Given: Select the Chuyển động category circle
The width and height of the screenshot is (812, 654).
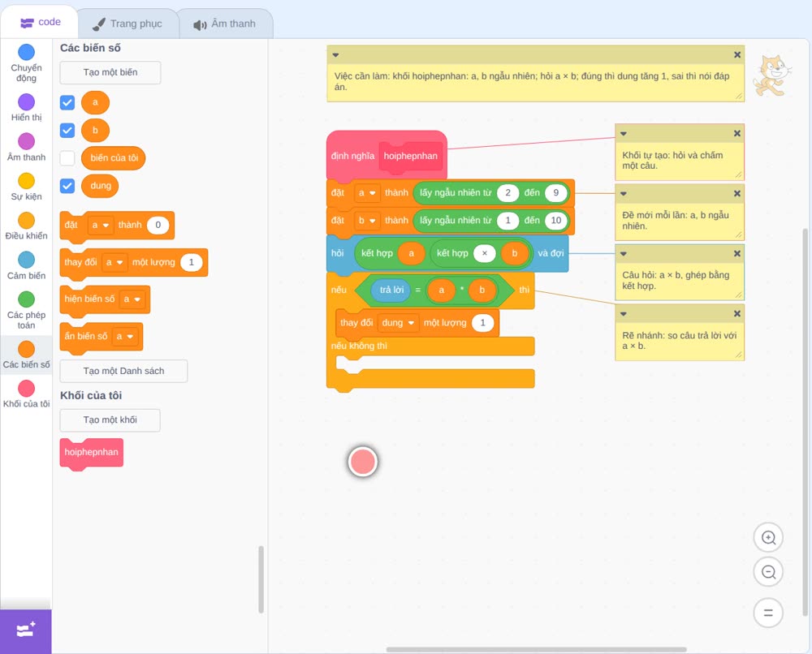Looking at the screenshot, I should [27, 52].
